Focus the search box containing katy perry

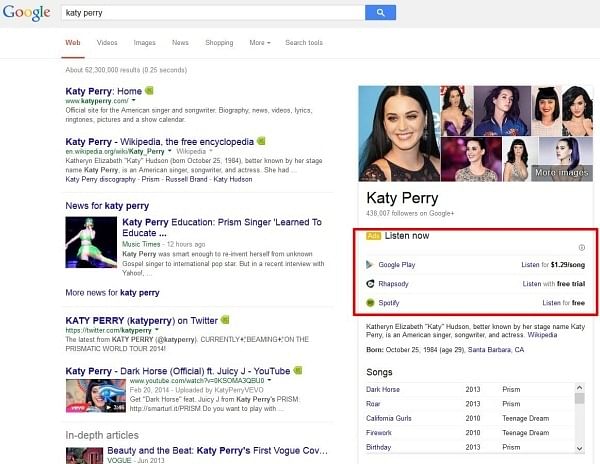[213, 13]
